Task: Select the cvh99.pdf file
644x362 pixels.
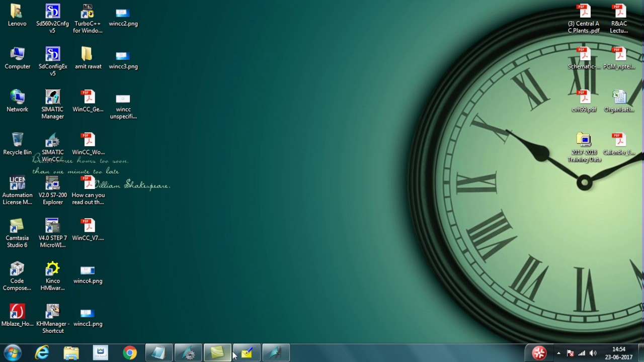Action: coord(584,101)
